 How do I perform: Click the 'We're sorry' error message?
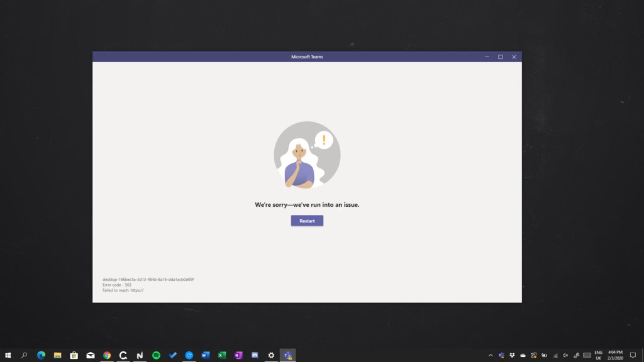point(307,205)
